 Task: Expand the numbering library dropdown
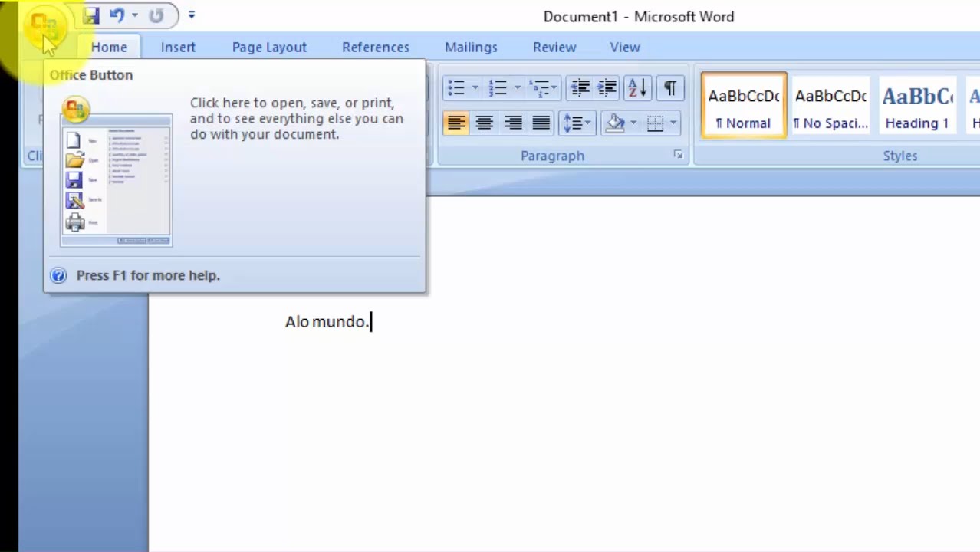518,88
